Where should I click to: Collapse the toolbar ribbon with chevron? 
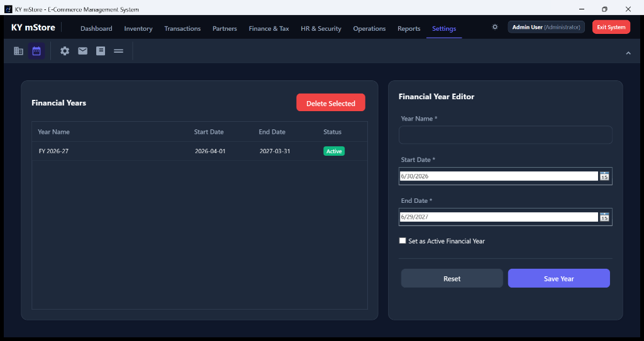click(628, 53)
